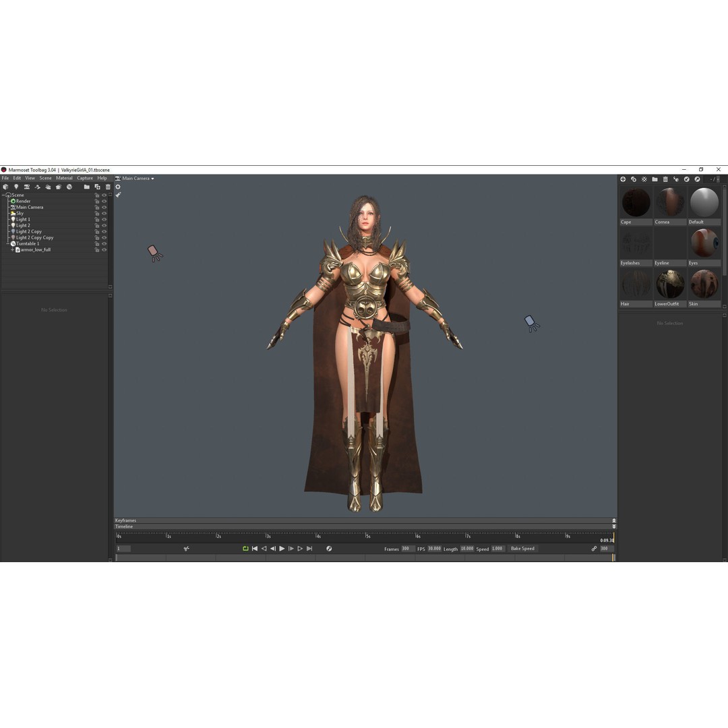Viewport: 728px width, 728px height.
Task: Click the Frames input field
Action: tap(408, 549)
